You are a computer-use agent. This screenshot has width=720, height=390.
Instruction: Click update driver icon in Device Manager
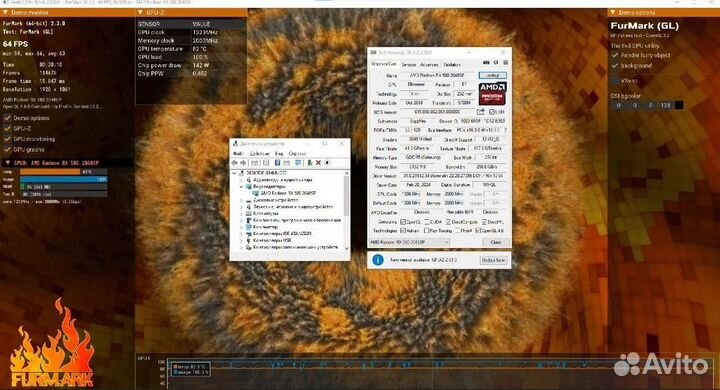309,163
